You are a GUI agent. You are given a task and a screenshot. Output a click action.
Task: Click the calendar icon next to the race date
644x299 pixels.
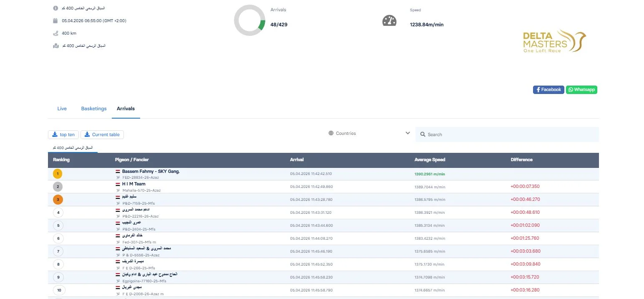pyautogui.click(x=56, y=20)
